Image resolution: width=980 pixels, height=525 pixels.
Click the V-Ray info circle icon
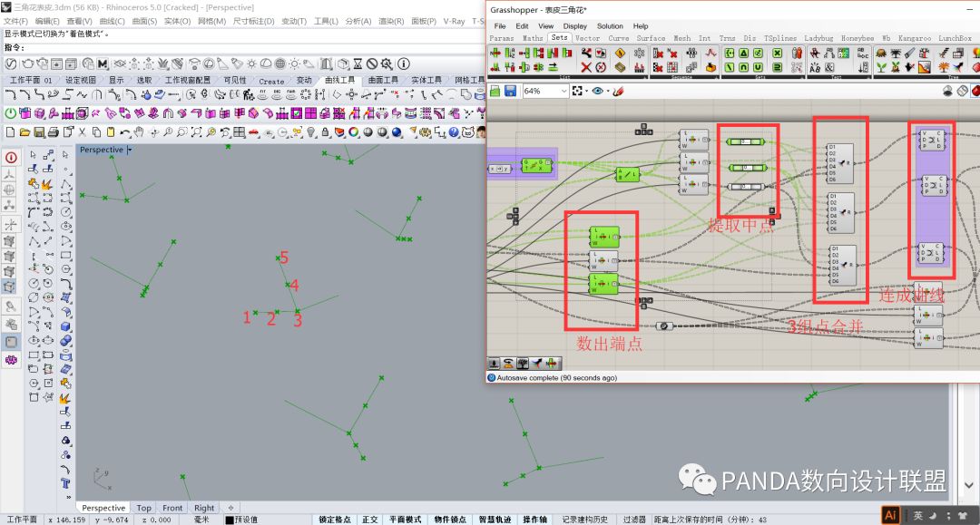click(404, 63)
